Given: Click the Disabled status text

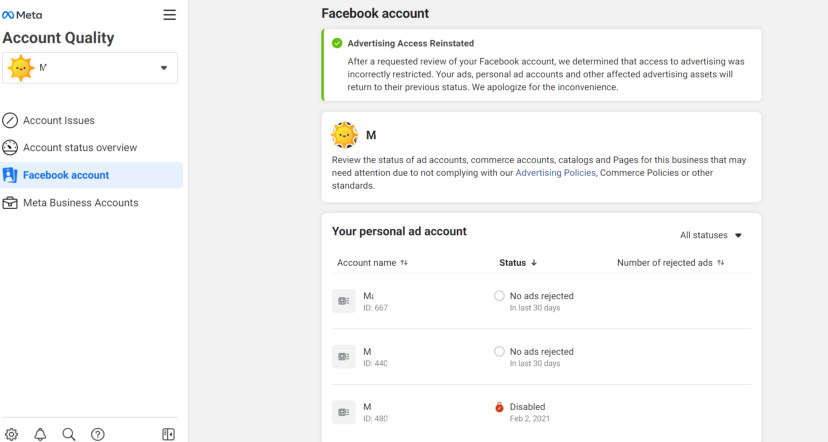Looking at the screenshot, I should (x=528, y=407).
